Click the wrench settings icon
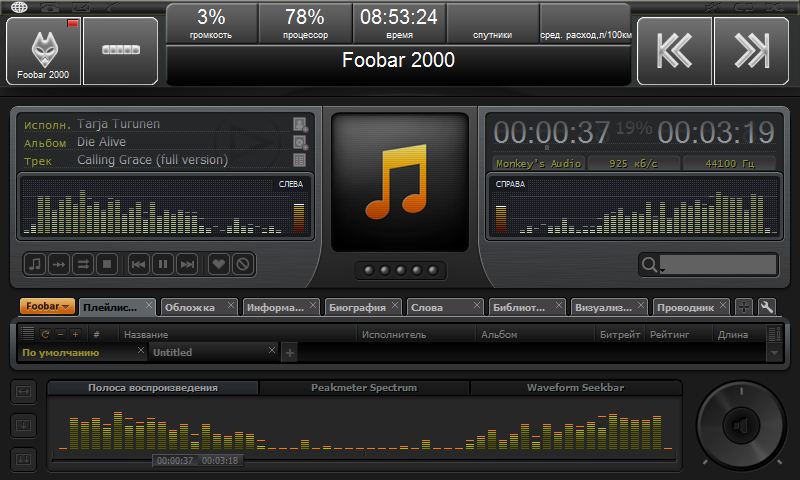Viewport: 800px width, 480px height. tap(767, 307)
